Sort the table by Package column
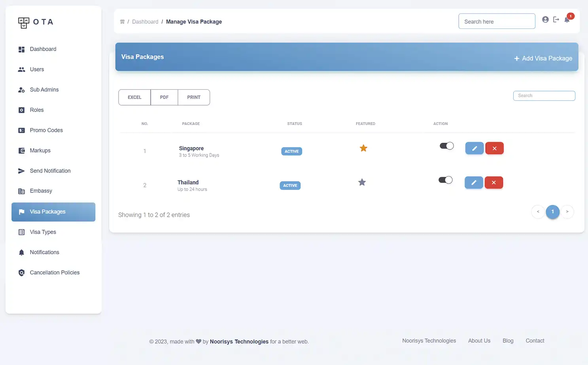 [191, 124]
